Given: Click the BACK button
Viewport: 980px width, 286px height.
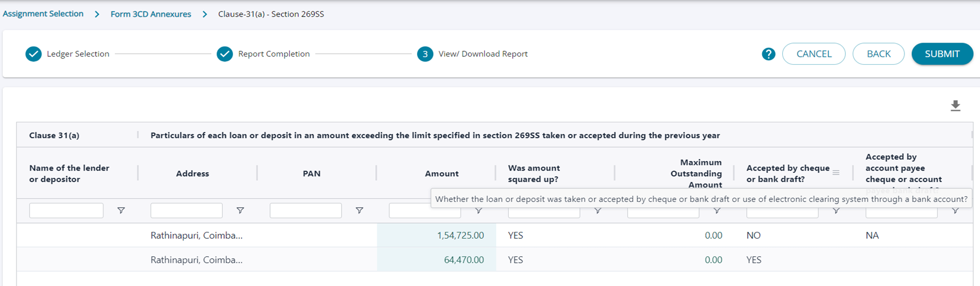Looking at the screenshot, I should (x=878, y=54).
